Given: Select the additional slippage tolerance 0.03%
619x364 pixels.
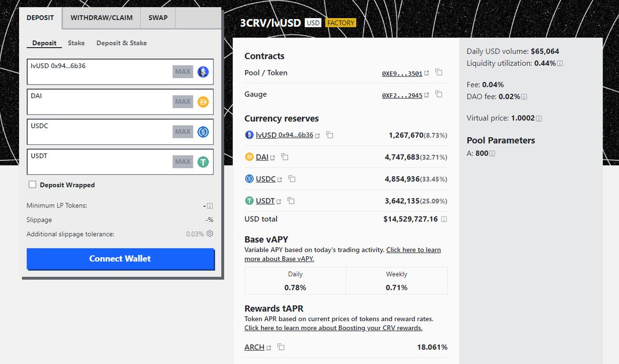Looking at the screenshot, I should 195,234.
